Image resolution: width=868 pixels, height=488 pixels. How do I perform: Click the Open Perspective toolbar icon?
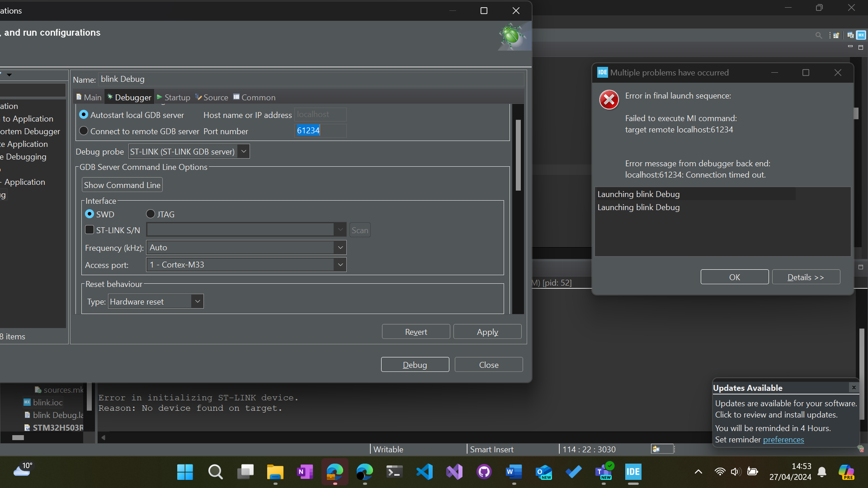coord(836,35)
